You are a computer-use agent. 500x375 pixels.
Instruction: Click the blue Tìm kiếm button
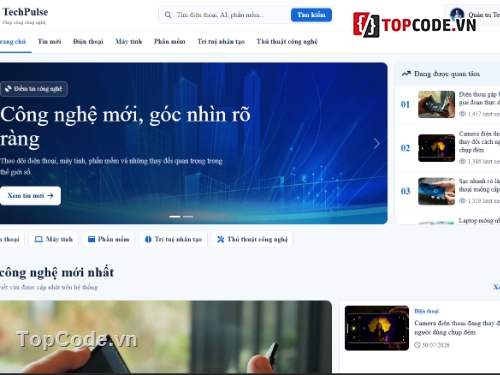pos(311,15)
